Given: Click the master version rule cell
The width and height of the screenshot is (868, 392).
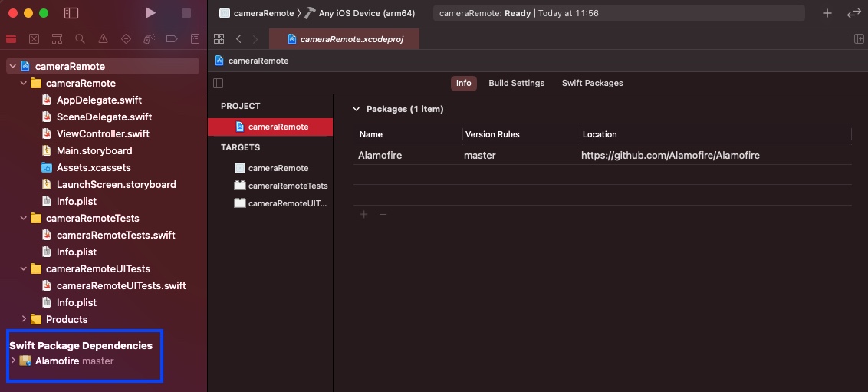Looking at the screenshot, I should pyautogui.click(x=480, y=156).
